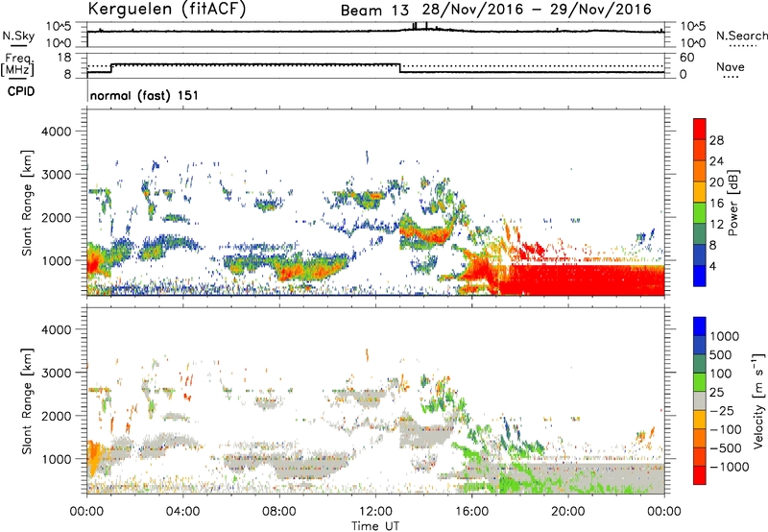Click the 100 tick on the velocity colorbar
This screenshot has width=768, height=532.
[721, 374]
